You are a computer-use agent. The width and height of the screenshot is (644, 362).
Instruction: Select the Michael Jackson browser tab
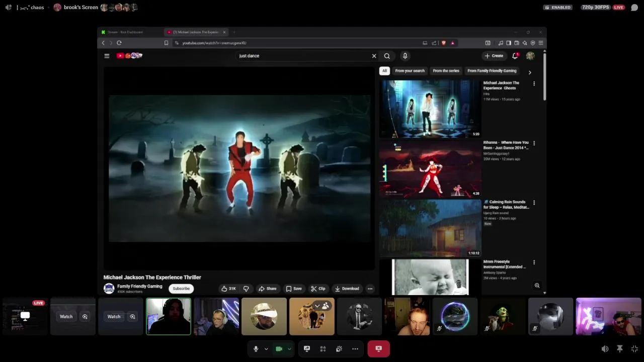[195, 32]
